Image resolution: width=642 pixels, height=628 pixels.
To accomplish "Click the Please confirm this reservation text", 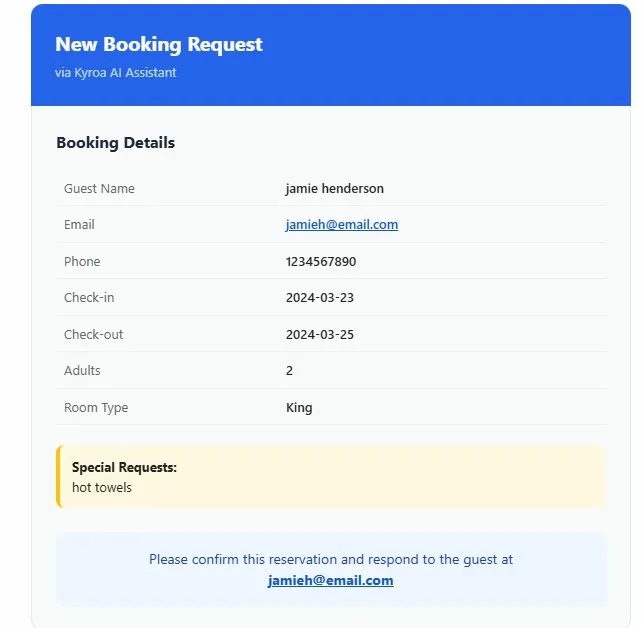I will pos(330,560).
